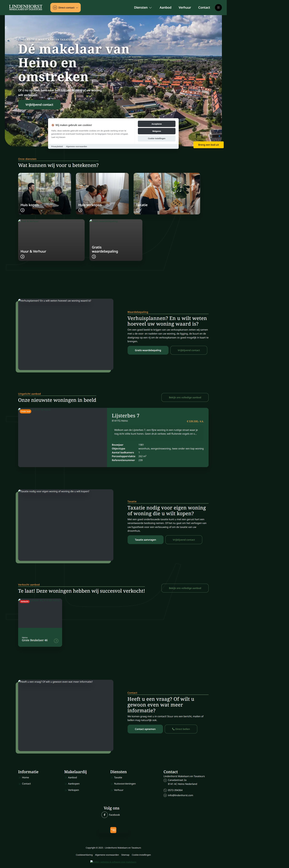
Task: Open Cookie-instellingen from the cookie banner
Action: click(156, 138)
